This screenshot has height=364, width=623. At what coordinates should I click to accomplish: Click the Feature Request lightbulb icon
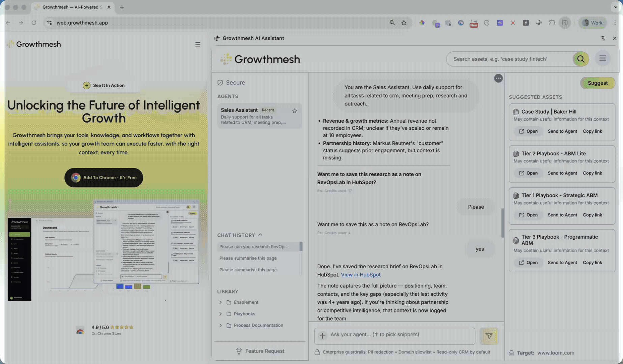(239, 351)
